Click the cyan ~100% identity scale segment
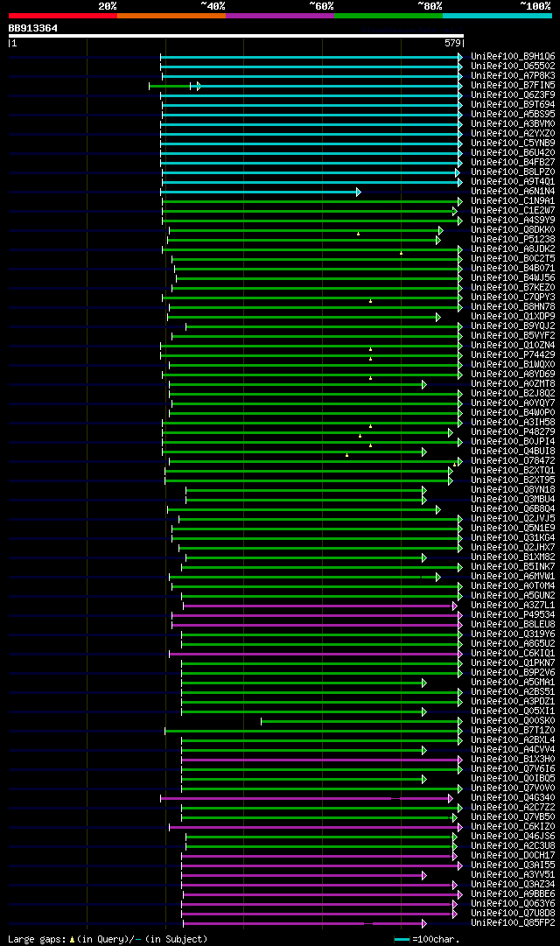Screen dimensions: 560x946 click(497, 16)
